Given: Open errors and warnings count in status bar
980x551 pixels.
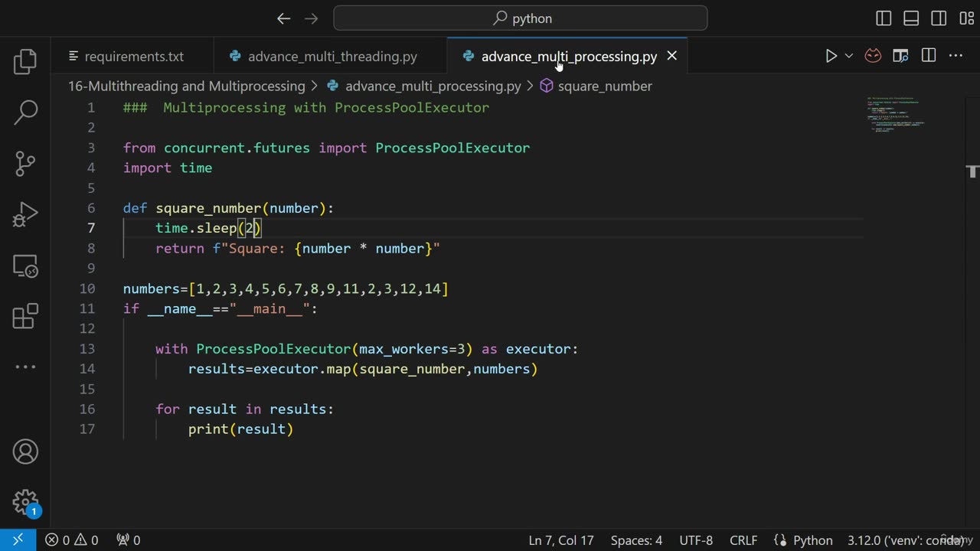Looking at the screenshot, I should 72,540.
